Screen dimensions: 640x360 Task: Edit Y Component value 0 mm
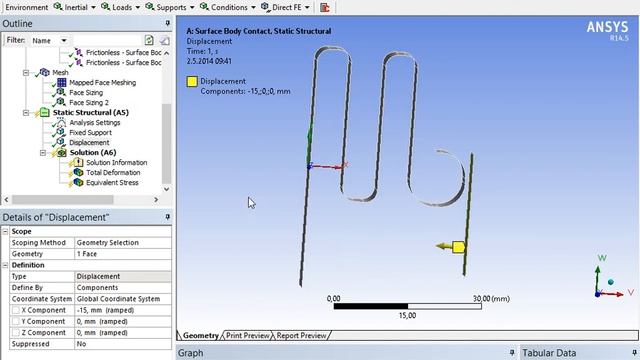click(x=123, y=322)
